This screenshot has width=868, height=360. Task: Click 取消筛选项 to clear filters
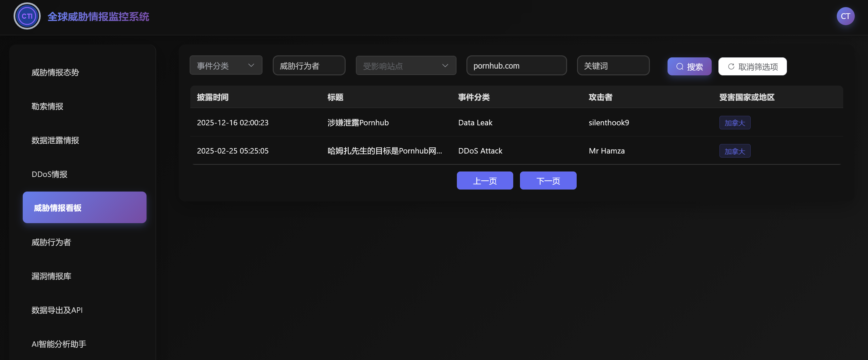[x=752, y=66]
